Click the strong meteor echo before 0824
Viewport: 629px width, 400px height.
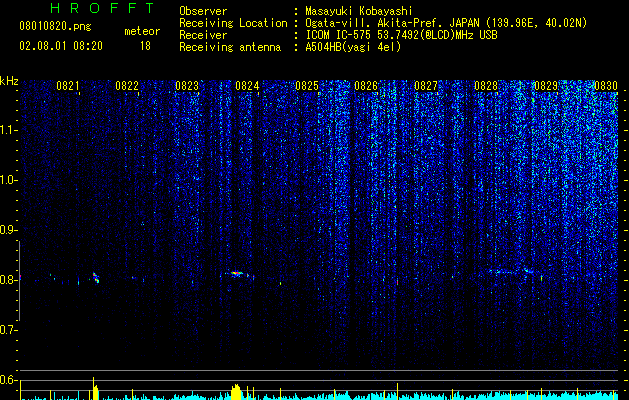(236, 274)
